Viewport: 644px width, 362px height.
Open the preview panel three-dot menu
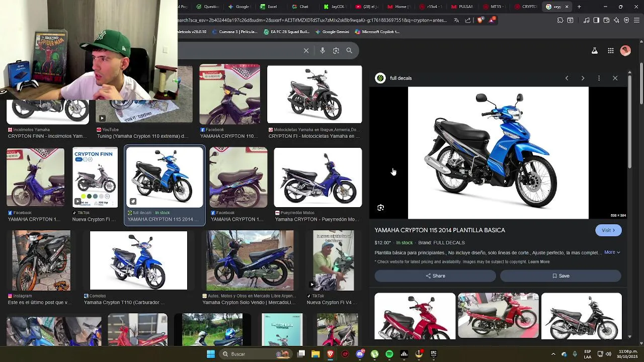click(x=599, y=78)
